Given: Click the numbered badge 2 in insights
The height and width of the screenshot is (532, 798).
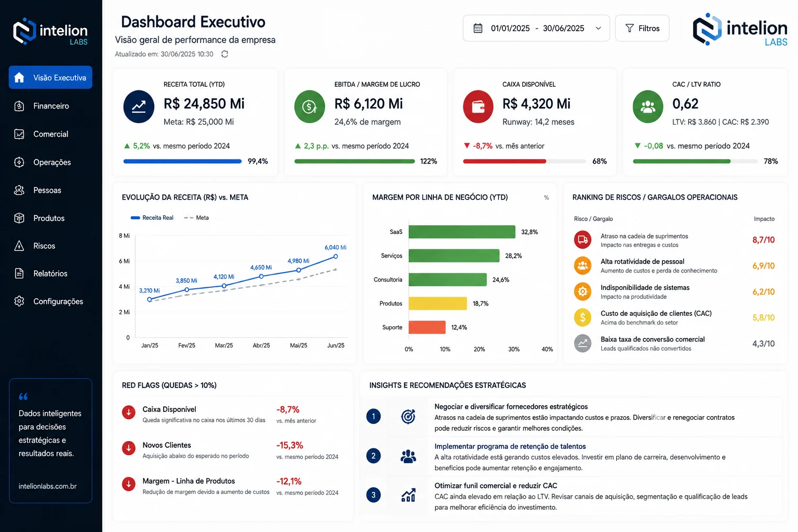Looking at the screenshot, I should [374, 456].
